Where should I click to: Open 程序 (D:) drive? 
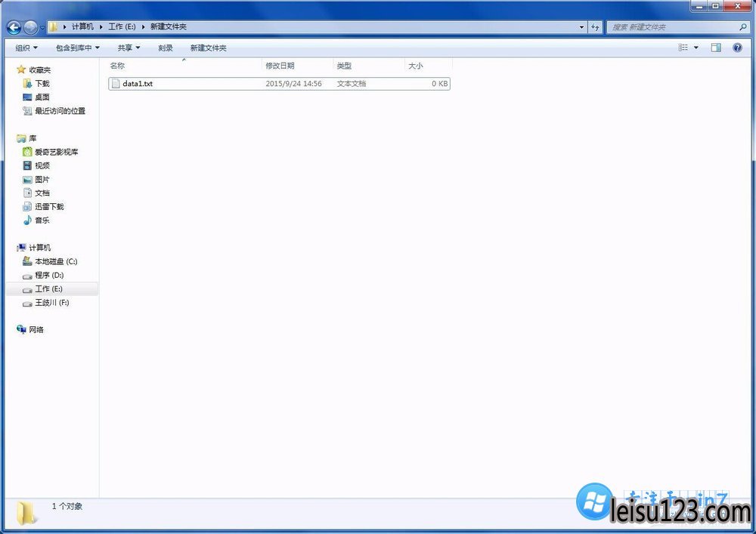(x=49, y=275)
